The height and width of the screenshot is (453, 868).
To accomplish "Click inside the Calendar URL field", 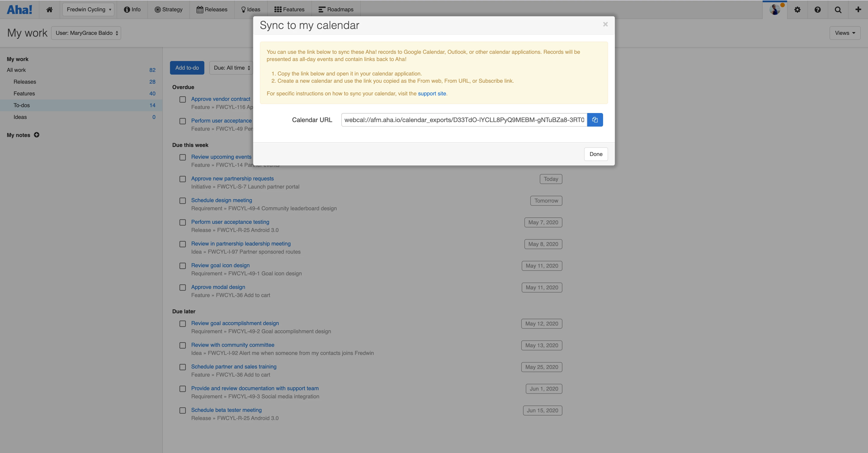I will click(x=463, y=120).
